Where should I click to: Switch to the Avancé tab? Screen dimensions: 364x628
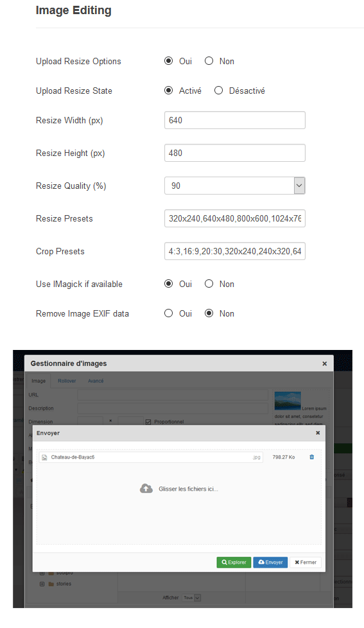click(x=96, y=381)
